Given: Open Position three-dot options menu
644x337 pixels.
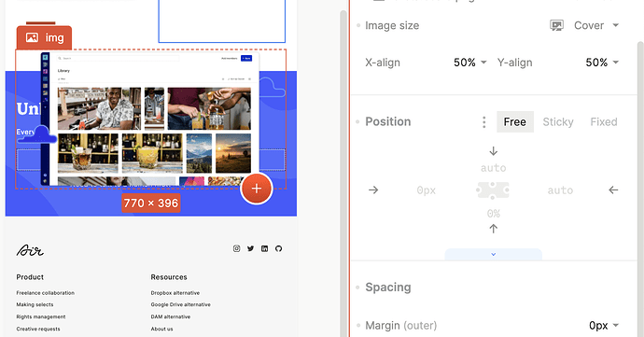Looking at the screenshot, I should (x=484, y=121).
